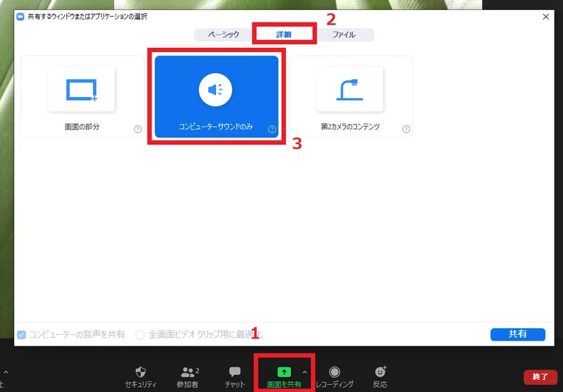Toggle コンピューターの音声を共有 checkbox
The image size is (563, 392).
(x=22, y=335)
